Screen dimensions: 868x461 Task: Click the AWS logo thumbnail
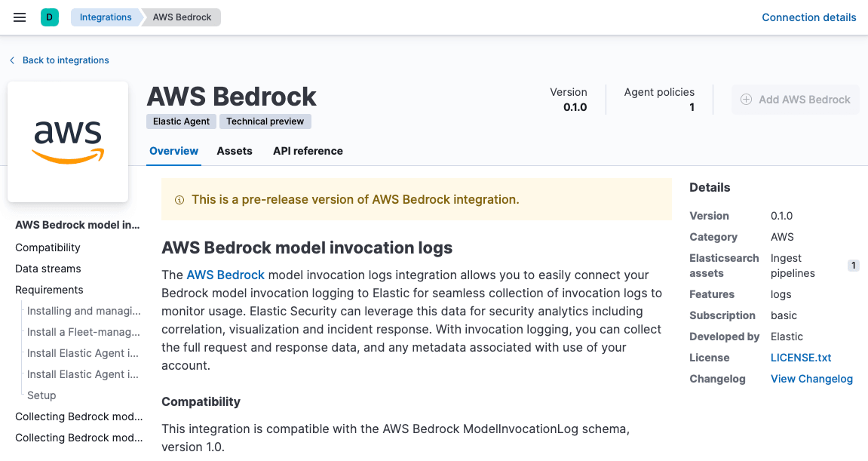tap(68, 142)
